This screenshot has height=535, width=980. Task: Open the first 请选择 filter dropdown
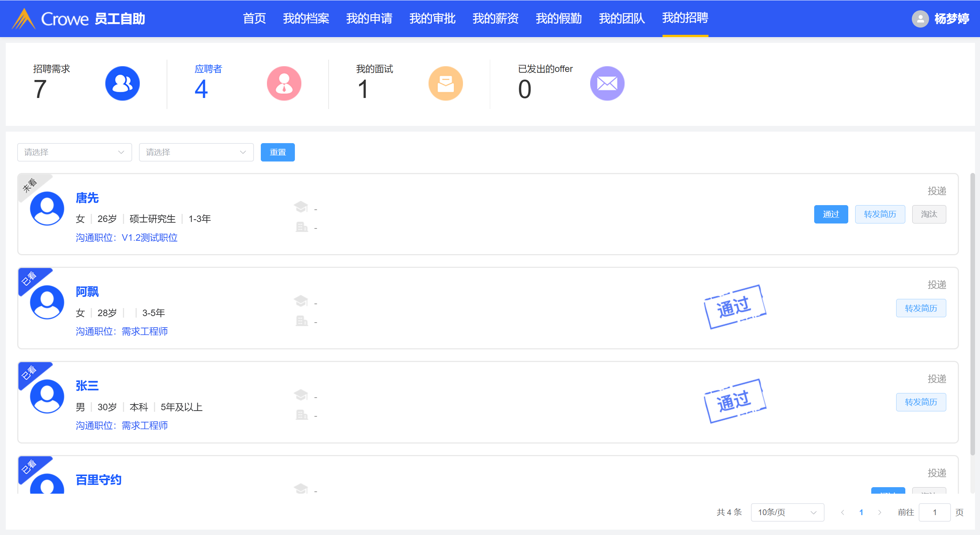[x=74, y=152]
